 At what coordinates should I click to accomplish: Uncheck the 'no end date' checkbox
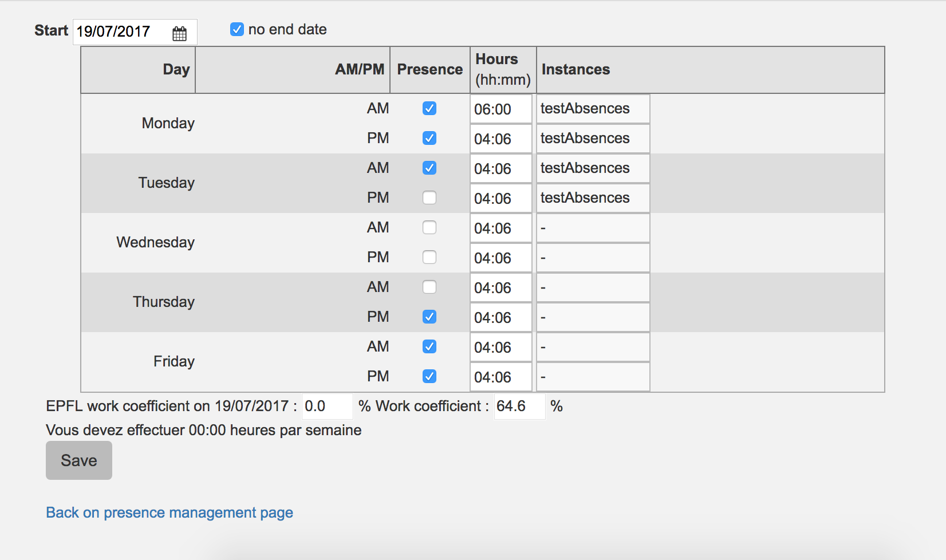click(x=237, y=29)
